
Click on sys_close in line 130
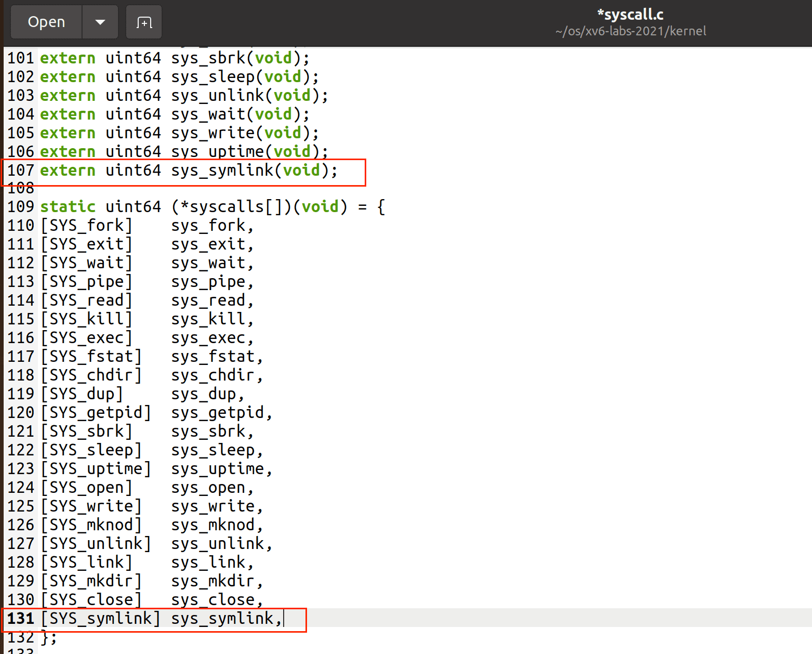click(x=213, y=600)
